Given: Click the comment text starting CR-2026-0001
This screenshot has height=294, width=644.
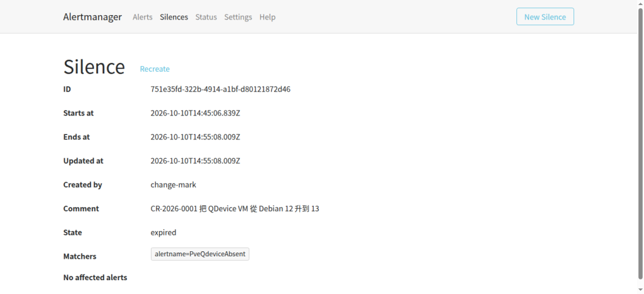Looking at the screenshot, I should coord(235,209).
